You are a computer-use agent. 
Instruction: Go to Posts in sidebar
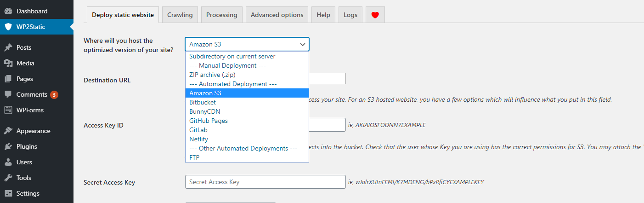click(x=37, y=47)
